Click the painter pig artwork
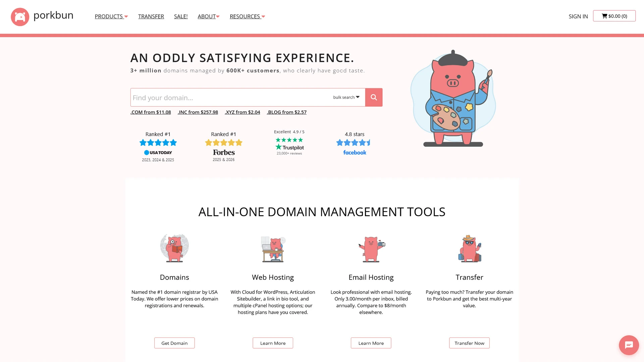 click(453, 98)
